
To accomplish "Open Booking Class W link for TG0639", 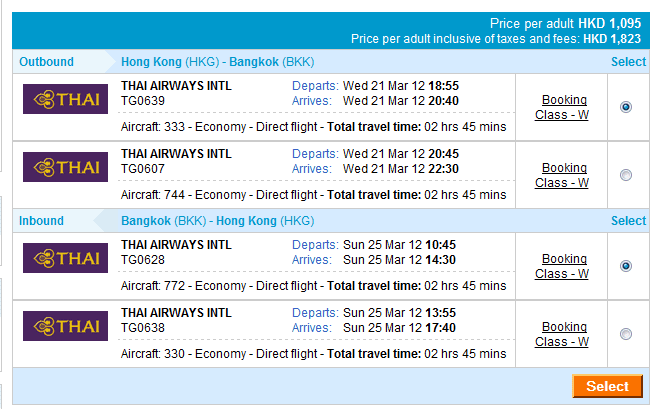I will coord(564,107).
